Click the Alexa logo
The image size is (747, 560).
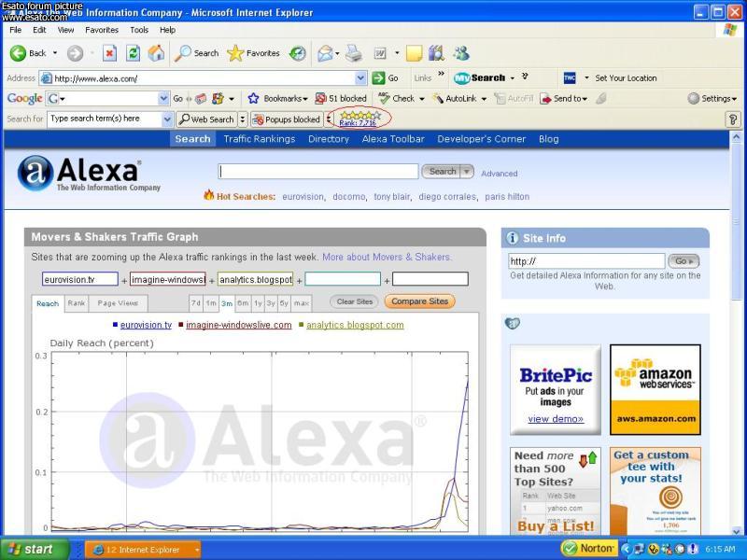pos(89,174)
